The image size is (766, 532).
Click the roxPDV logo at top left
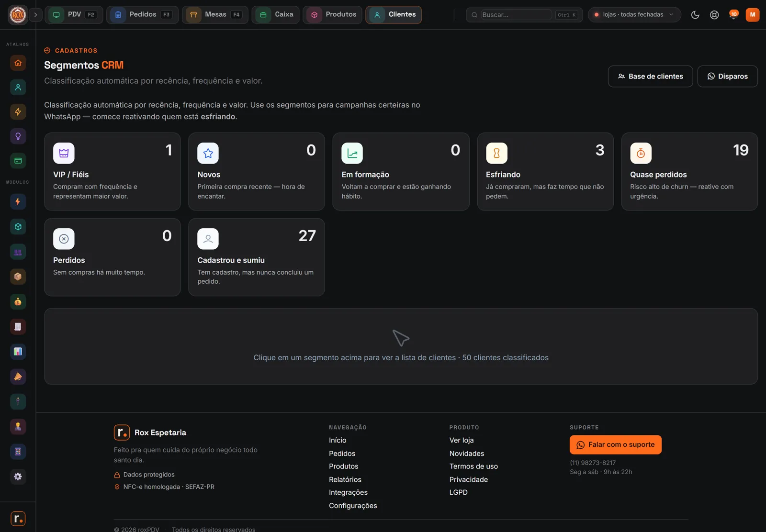pyautogui.click(x=18, y=15)
